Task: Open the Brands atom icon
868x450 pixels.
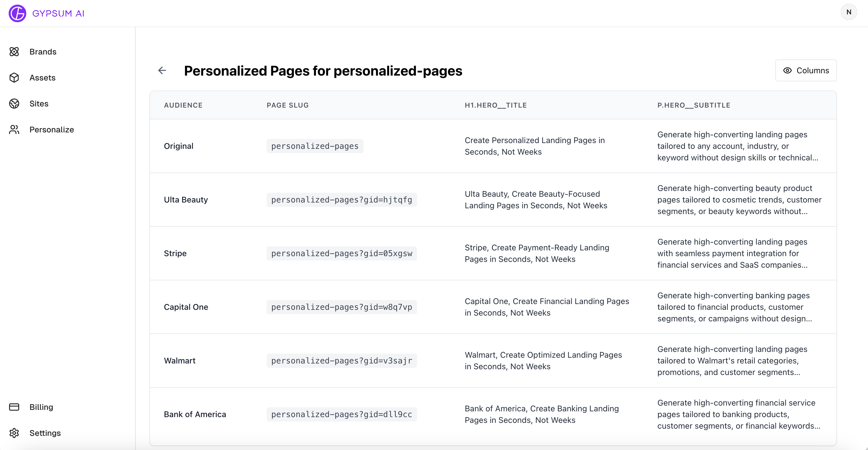Action: pyautogui.click(x=14, y=52)
